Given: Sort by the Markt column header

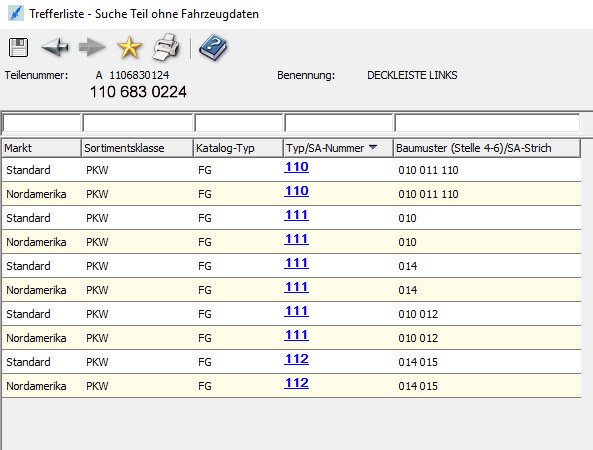Looking at the screenshot, I should (41, 148).
